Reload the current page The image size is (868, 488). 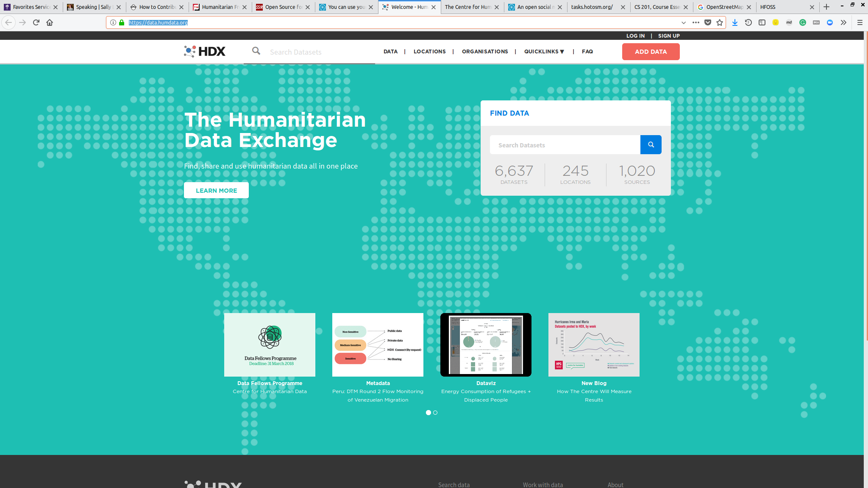(x=36, y=22)
